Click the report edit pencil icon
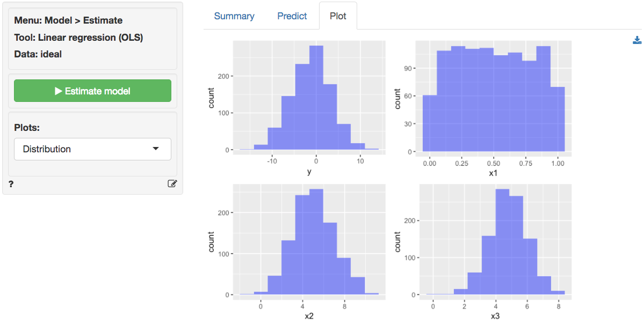The image size is (644, 324). 172,184
